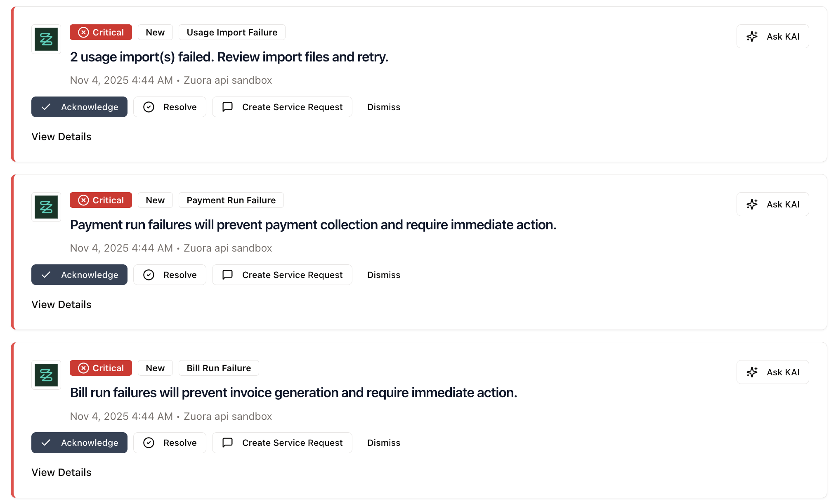Click sparkle icon in Bill Run Ask KAI
836x504 pixels.
click(752, 372)
